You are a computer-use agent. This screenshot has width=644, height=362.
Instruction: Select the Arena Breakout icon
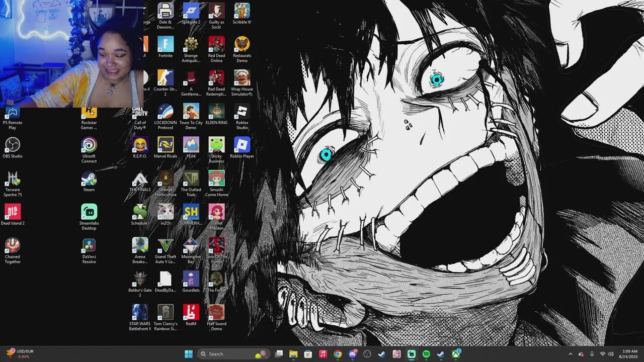click(x=140, y=250)
